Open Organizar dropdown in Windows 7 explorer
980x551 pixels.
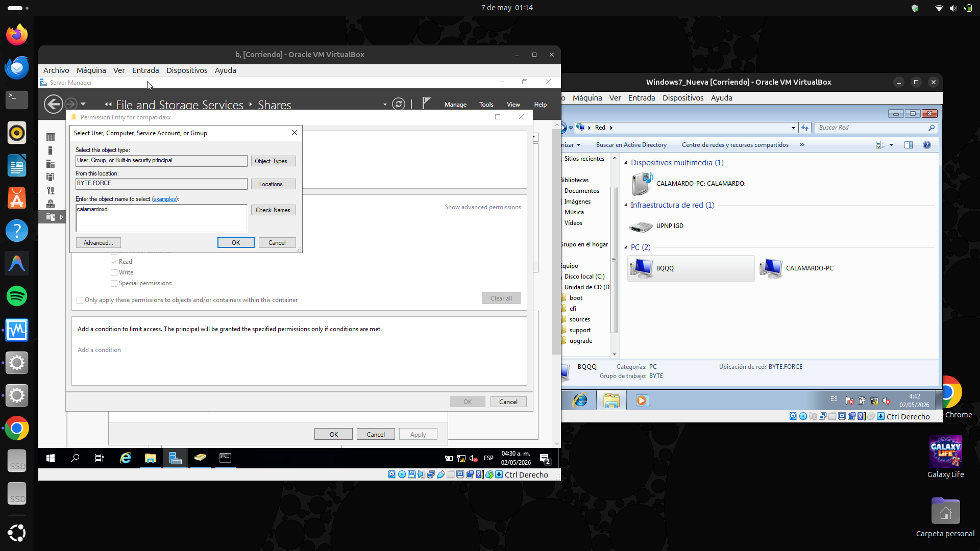[572, 145]
